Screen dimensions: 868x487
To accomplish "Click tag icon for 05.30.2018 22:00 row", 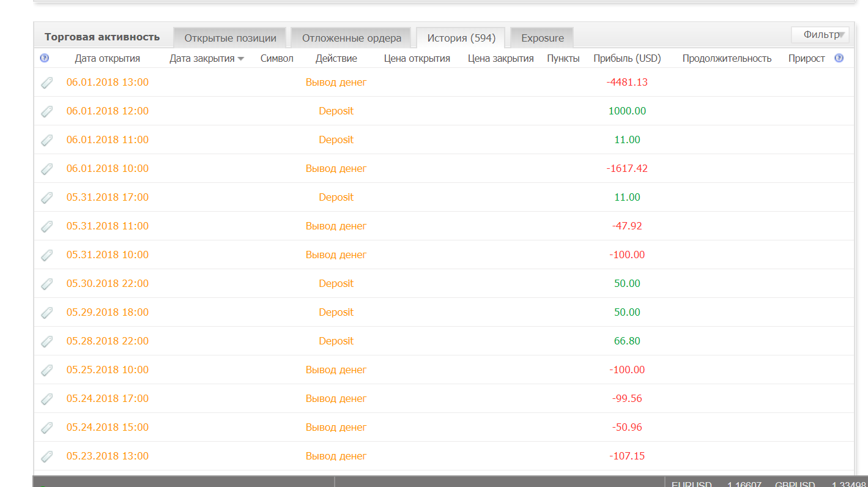I will [x=46, y=284].
